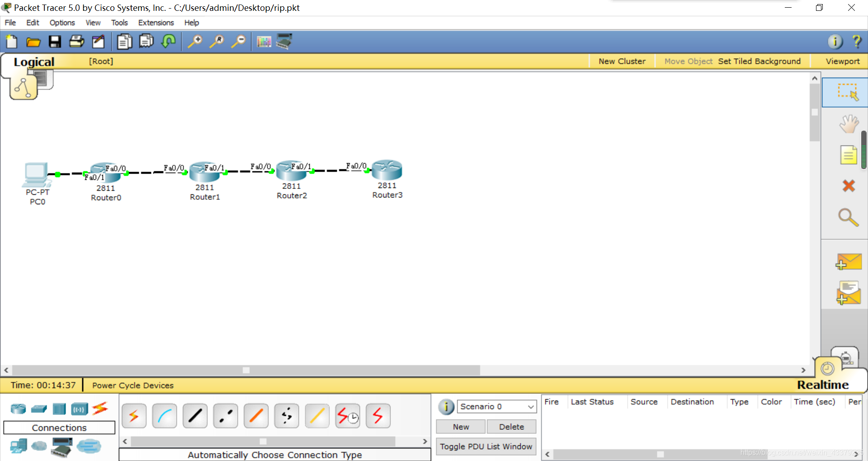Screen dimensions: 868x461
Task: Click the green Undo arrow icon
Action: [x=169, y=42]
